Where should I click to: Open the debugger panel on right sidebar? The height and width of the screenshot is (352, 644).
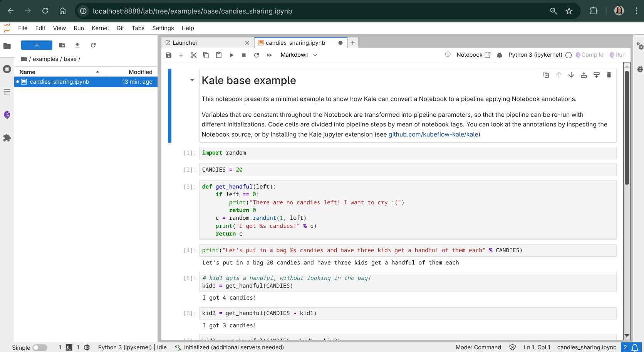click(x=640, y=69)
